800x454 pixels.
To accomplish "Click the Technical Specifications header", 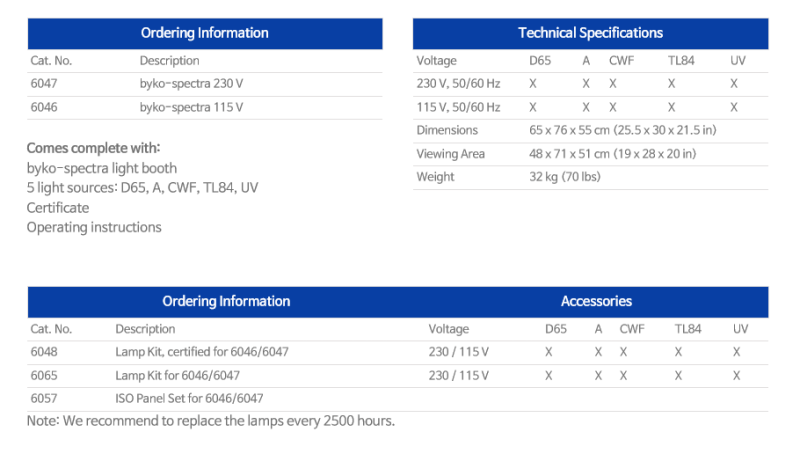I will tap(590, 33).
